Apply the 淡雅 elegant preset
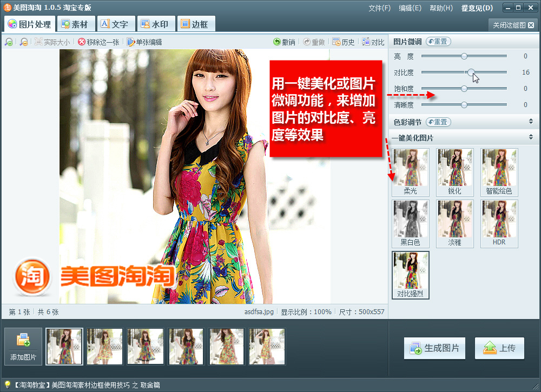Image resolution: width=541 pixels, height=392 pixels. point(455,224)
